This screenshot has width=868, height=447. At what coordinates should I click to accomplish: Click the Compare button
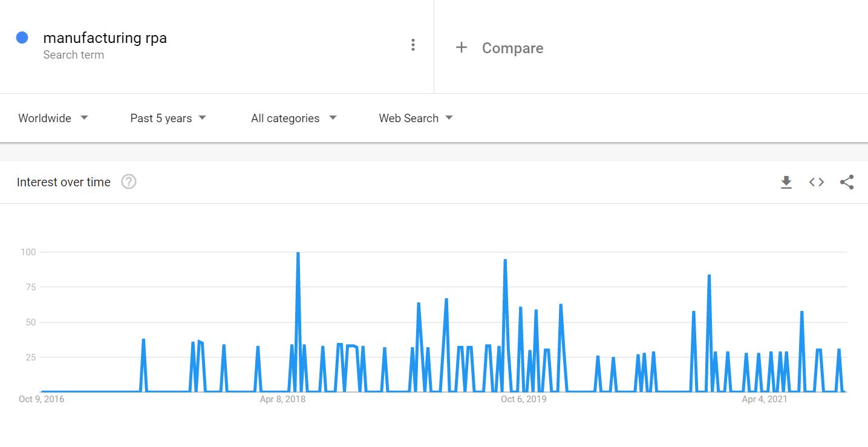tap(512, 48)
